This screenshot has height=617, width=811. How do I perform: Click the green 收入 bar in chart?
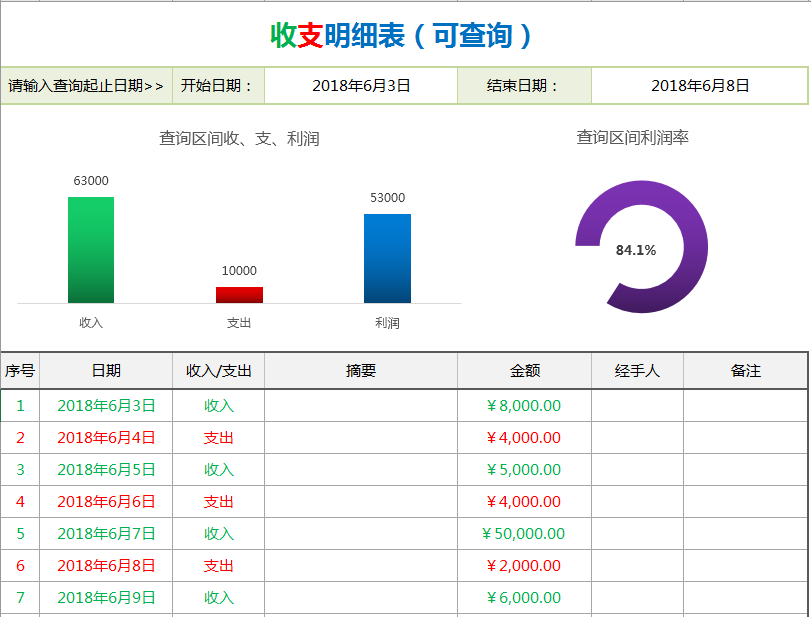pyautogui.click(x=91, y=250)
